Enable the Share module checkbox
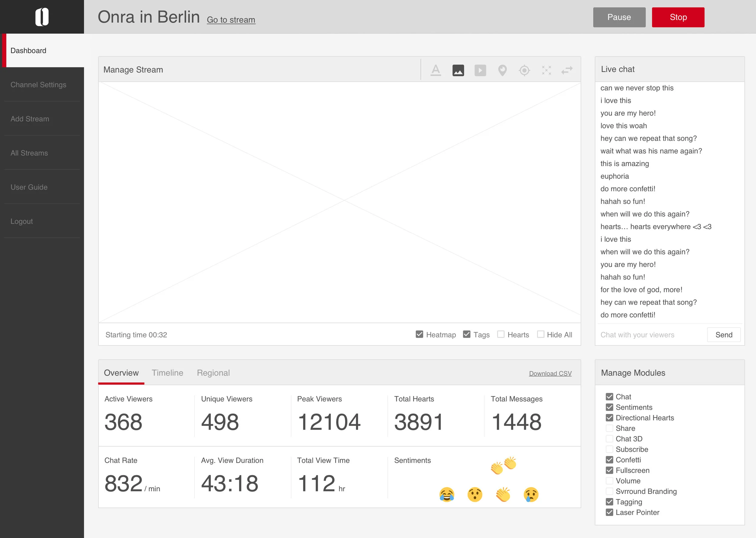756x538 pixels. pos(609,428)
